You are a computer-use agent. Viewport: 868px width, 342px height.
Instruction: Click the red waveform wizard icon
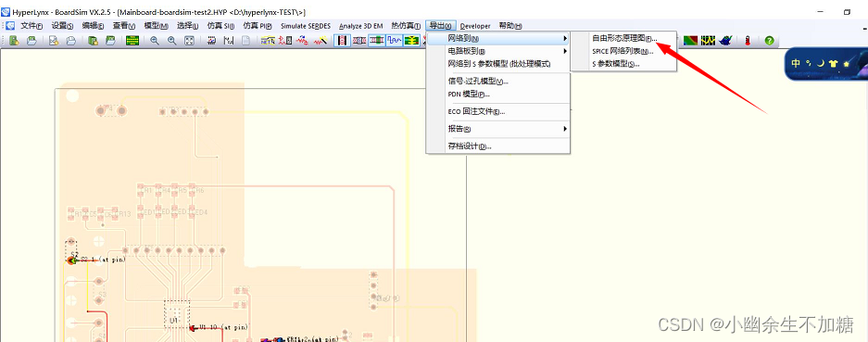tap(320, 41)
